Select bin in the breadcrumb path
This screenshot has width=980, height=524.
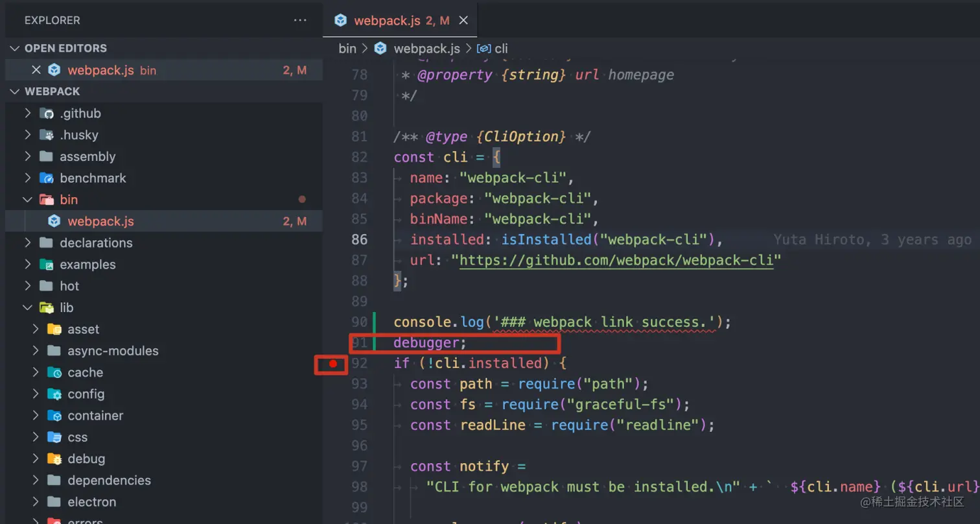347,49
